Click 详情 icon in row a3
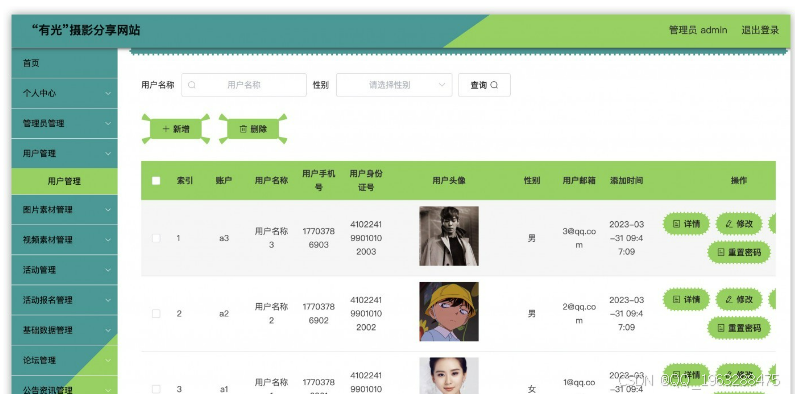 tap(676, 224)
